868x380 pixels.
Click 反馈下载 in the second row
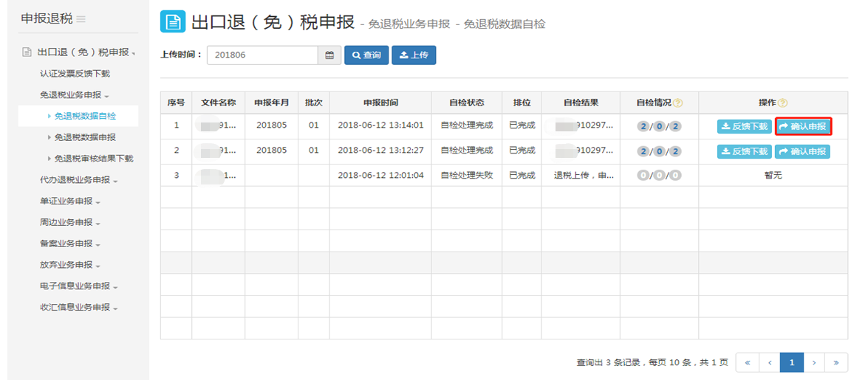(744, 152)
